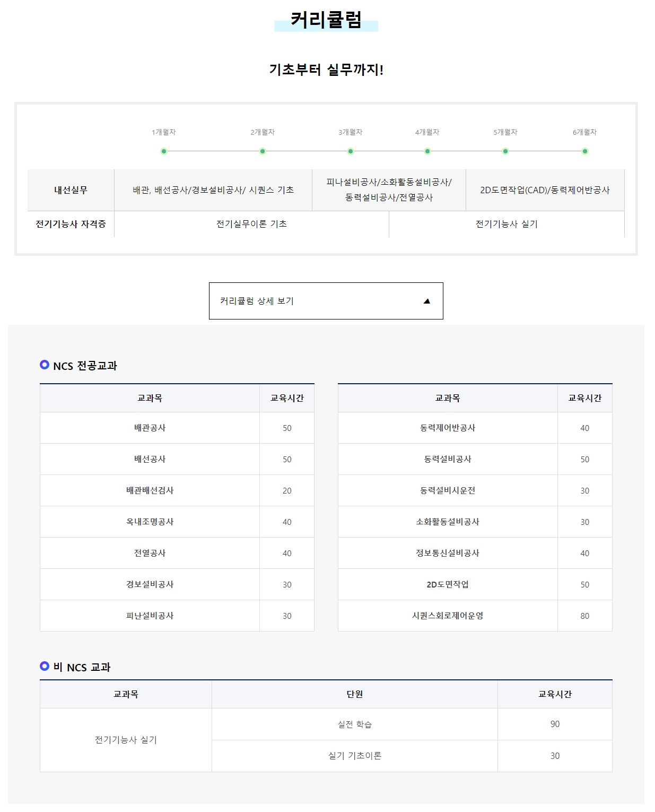Select the 3개월차 timeline dot
The width and height of the screenshot is (655, 812).
[351, 151]
